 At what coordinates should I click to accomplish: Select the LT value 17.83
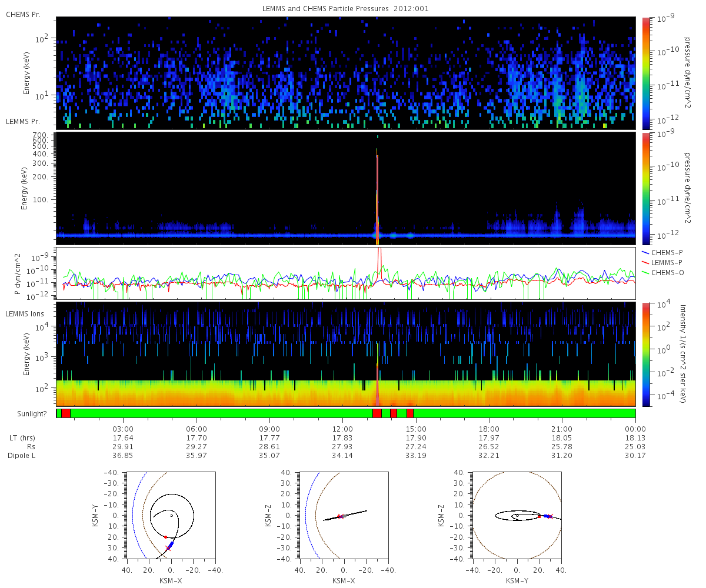coord(342,437)
